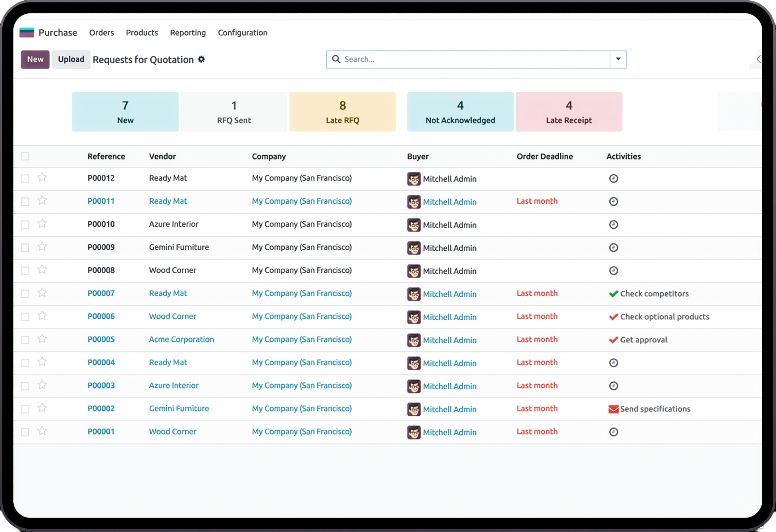Check the P00003 row checkbox
Image resolution: width=776 pixels, height=532 pixels.
click(25, 386)
